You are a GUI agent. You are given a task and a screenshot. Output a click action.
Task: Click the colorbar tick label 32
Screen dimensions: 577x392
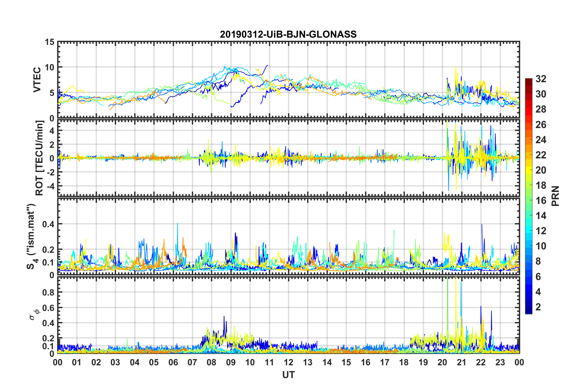click(541, 79)
